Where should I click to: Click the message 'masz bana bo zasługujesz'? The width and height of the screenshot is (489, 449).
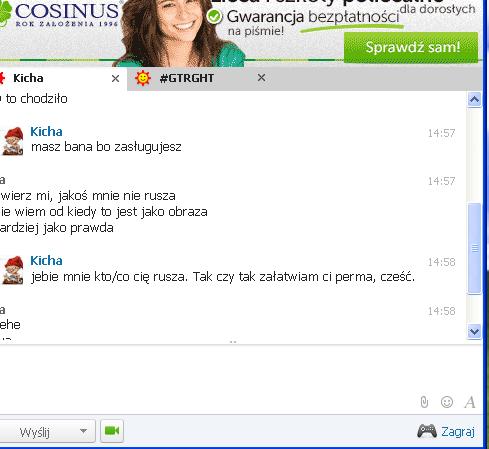106,147
